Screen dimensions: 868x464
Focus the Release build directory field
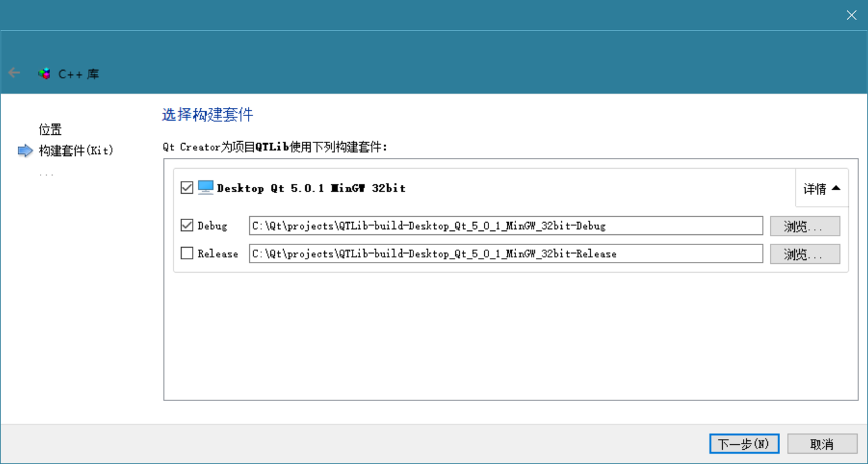(x=505, y=254)
